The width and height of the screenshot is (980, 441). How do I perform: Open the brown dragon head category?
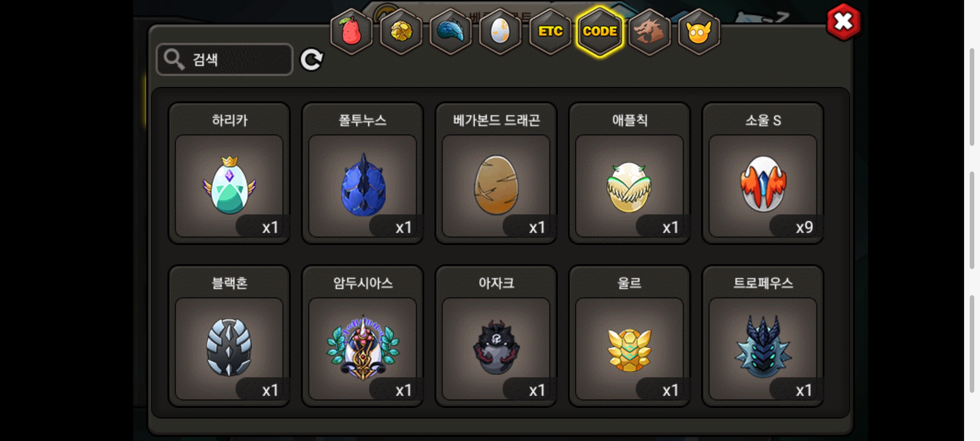point(649,31)
